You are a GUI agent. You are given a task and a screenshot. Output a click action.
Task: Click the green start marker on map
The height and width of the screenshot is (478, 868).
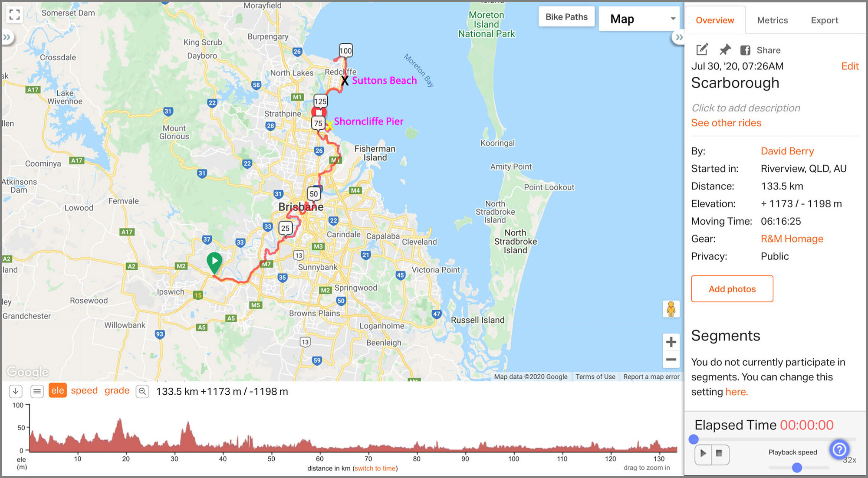pos(214,262)
